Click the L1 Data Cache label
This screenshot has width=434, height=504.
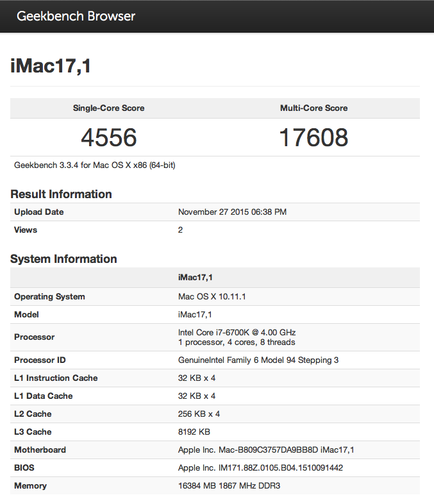coord(44,396)
